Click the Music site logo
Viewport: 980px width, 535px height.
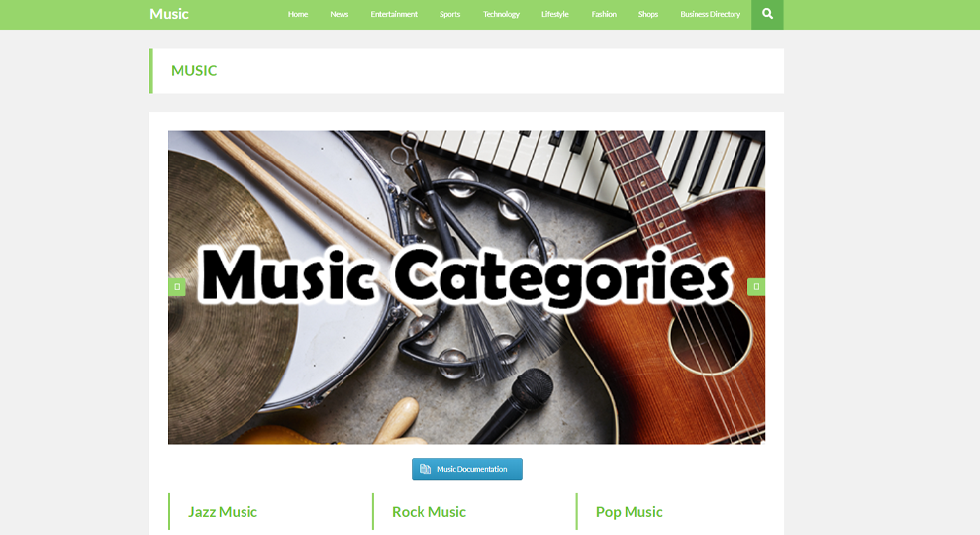point(168,14)
